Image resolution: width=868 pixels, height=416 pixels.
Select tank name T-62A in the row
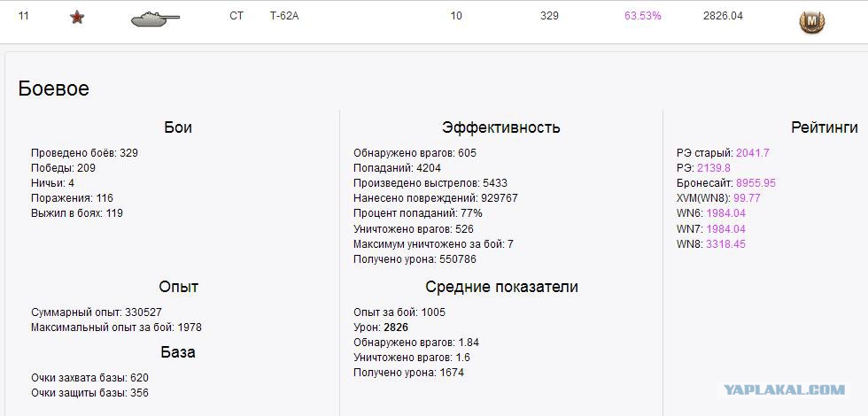284,16
